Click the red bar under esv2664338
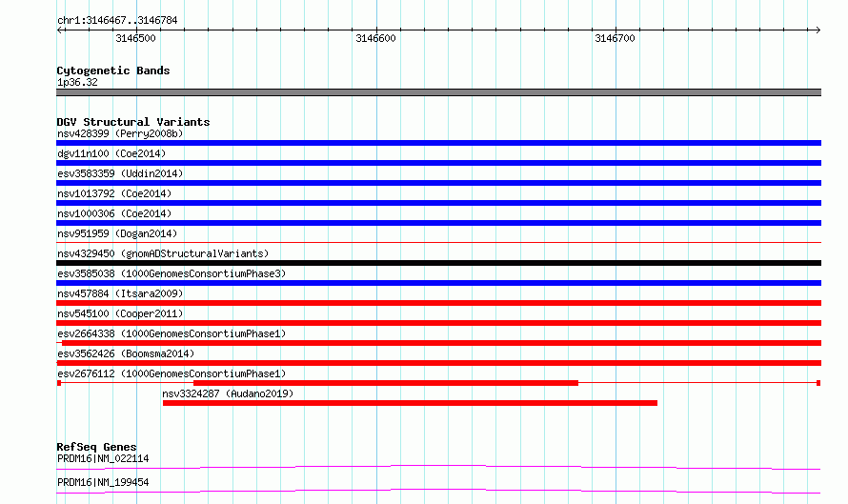848x504 pixels. pos(441,343)
